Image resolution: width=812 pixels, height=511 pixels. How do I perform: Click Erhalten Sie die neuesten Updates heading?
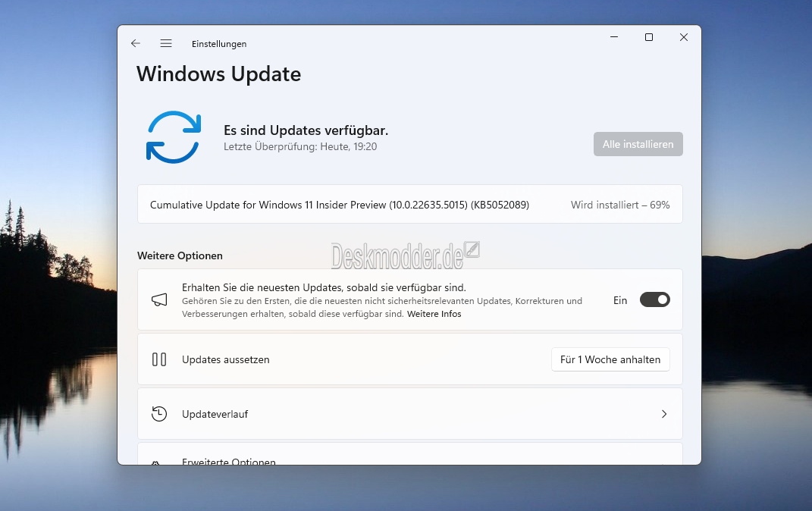click(x=324, y=287)
